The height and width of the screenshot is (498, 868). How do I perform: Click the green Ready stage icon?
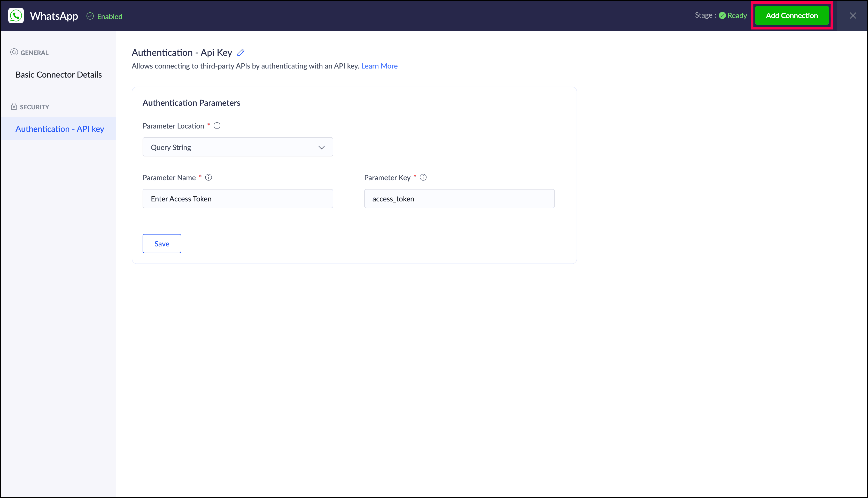[722, 16]
